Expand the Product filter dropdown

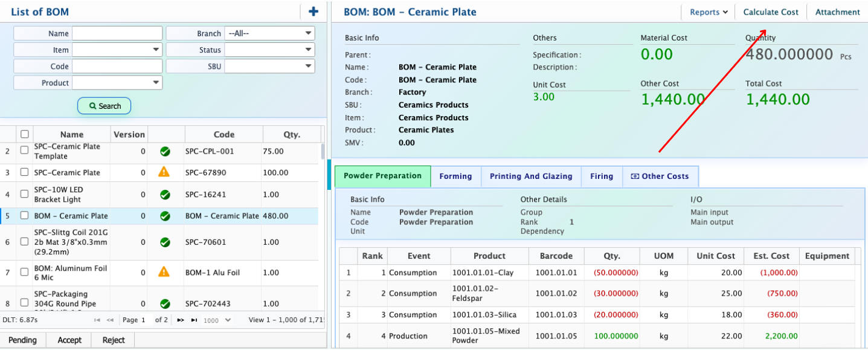pos(117,83)
